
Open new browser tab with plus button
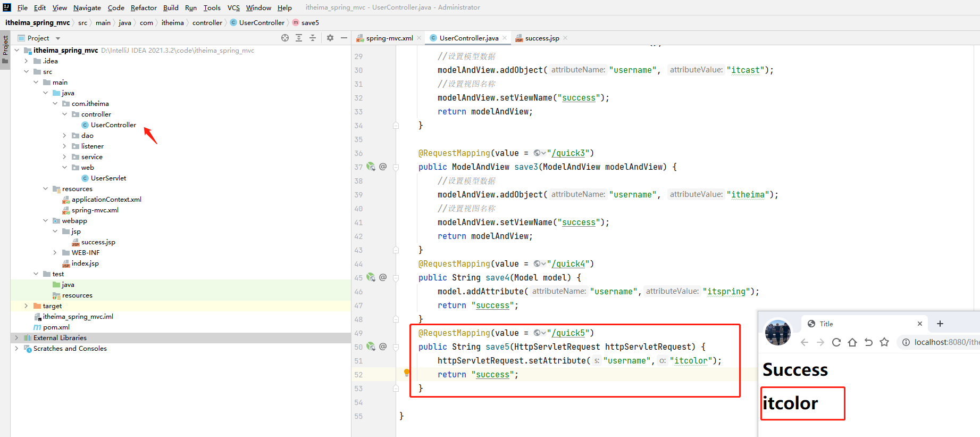coord(940,324)
